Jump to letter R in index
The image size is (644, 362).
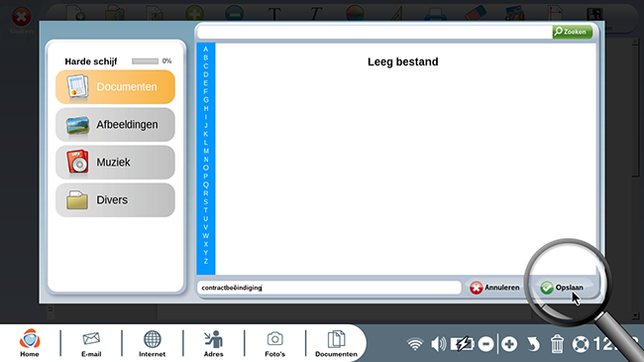coord(206,193)
